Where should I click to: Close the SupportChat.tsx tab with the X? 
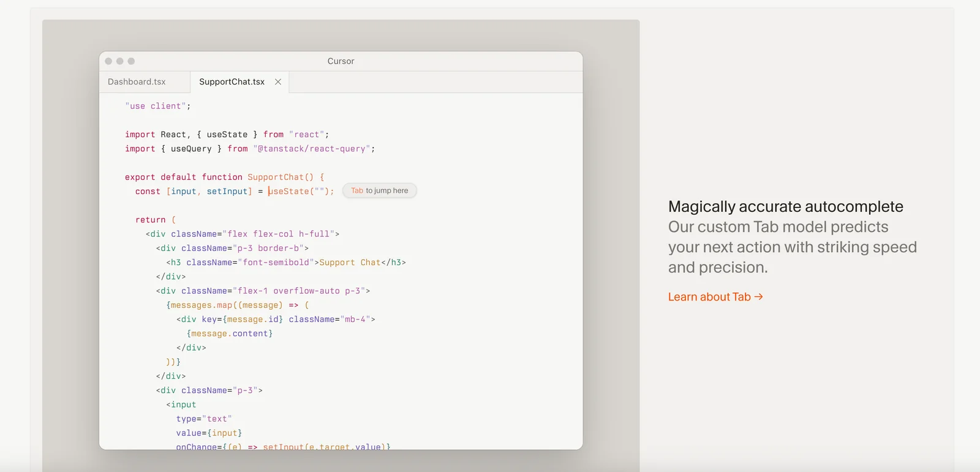pos(278,82)
